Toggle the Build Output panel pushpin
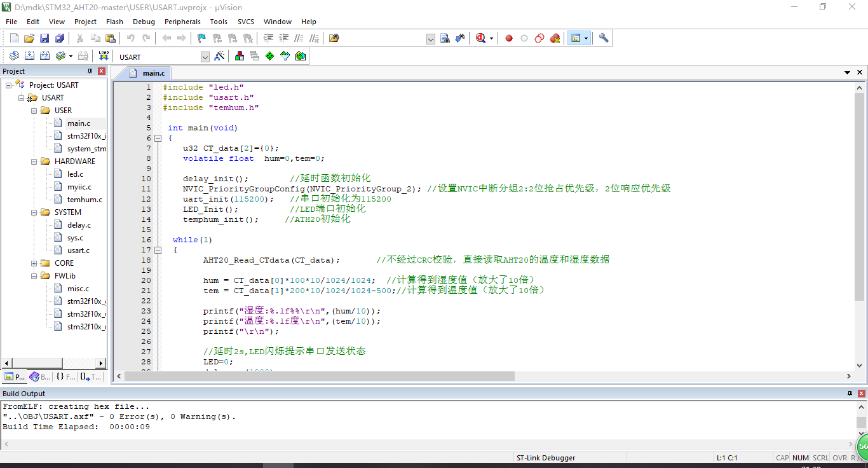The height and width of the screenshot is (468, 868). point(850,394)
